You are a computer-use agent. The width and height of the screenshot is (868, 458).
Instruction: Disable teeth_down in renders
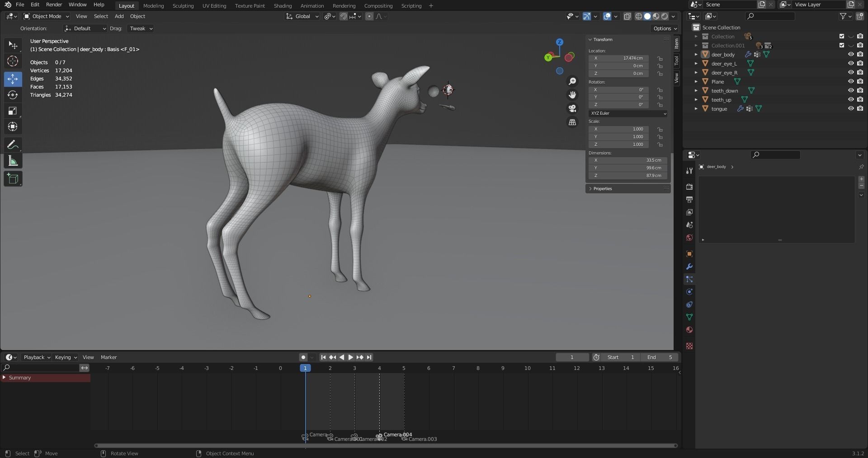[860, 91]
